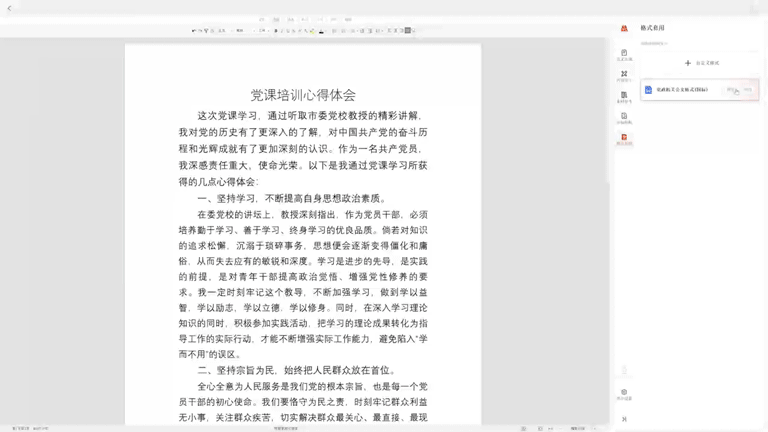Click the last icon on formatting toolbar
This screenshot has width=768, height=432.
coord(413,30)
